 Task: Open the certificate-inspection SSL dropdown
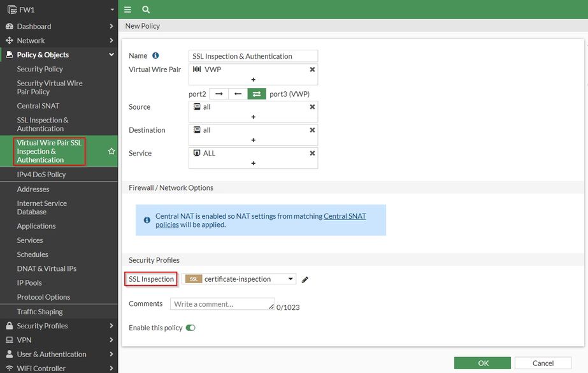pyautogui.click(x=239, y=279)
